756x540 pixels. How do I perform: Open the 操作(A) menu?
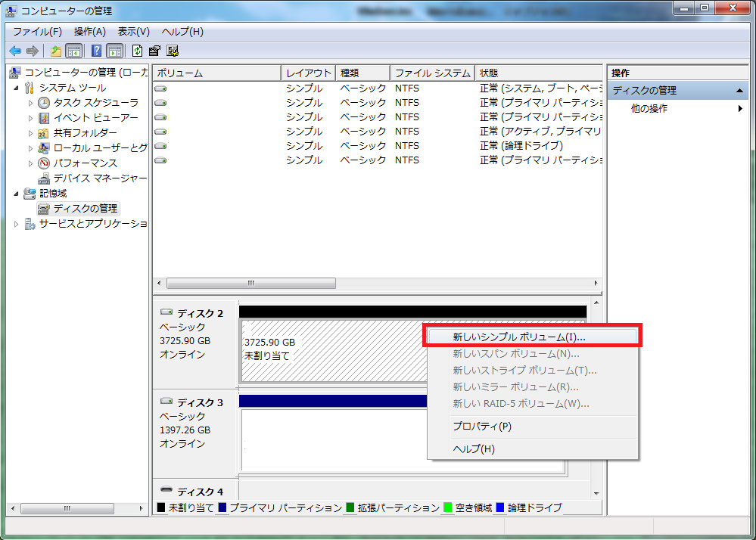click(90, 32)
